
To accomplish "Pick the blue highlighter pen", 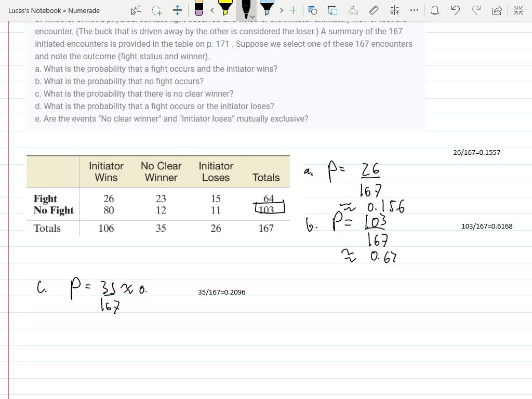I will 267,9.
